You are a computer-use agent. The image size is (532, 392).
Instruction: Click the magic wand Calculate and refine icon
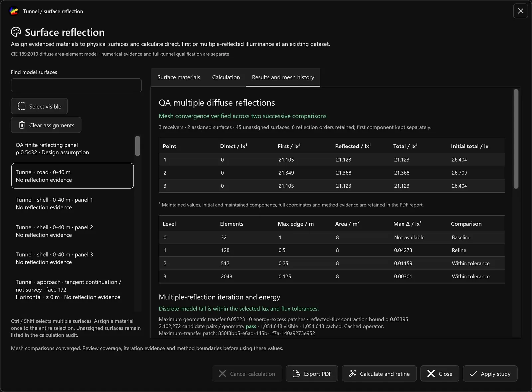pos(352,374)
